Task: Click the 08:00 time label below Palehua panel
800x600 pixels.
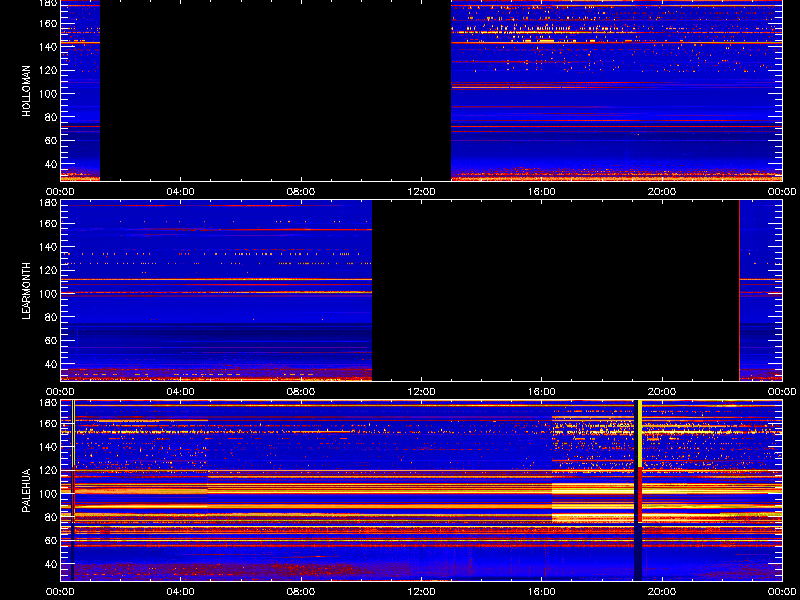Action: click(x=301, y=592)
